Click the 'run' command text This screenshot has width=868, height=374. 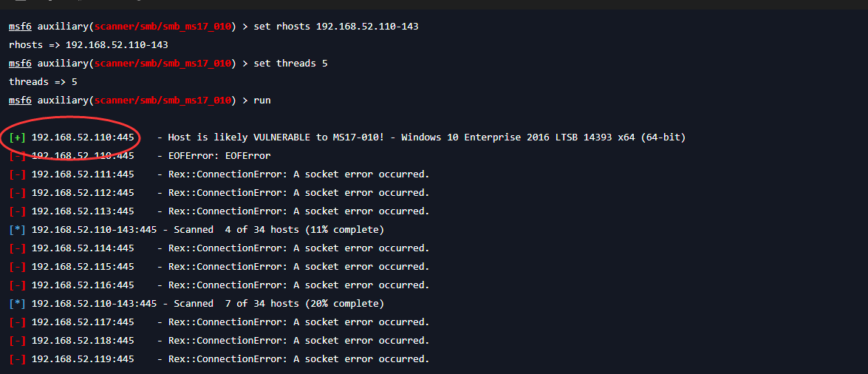(262, 101)
